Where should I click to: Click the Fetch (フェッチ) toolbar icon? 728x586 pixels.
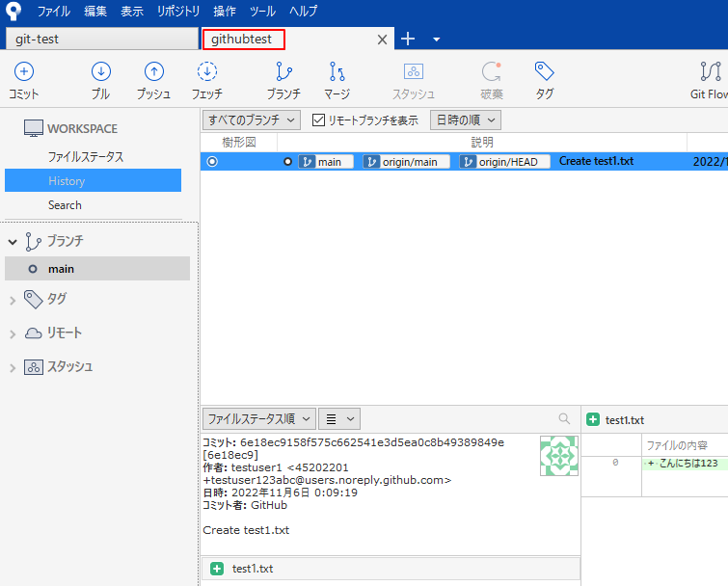(207, 72)
